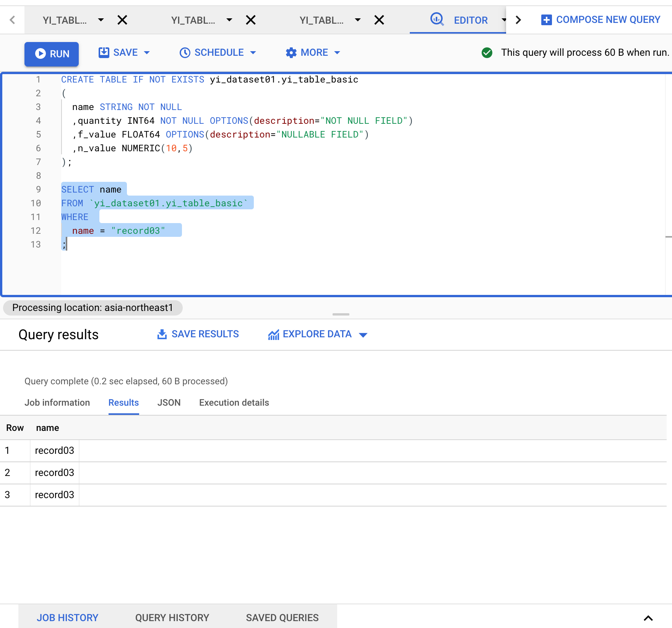Select the Results tab
This screenshot has height=628, width=672.
pyautogui.click(x=123, y=403)
